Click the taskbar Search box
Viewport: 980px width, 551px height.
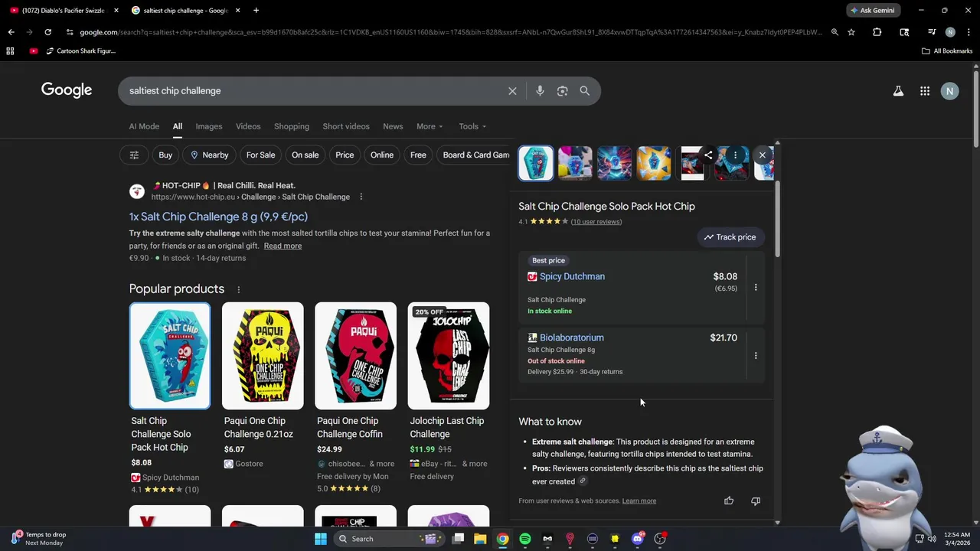click(390, 540)
